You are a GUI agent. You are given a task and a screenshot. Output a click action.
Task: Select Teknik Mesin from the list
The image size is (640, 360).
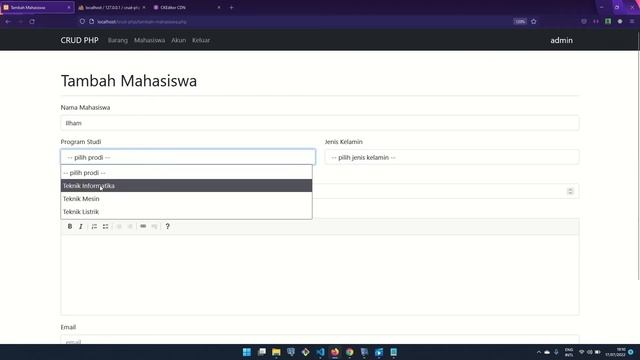point(187,199)
